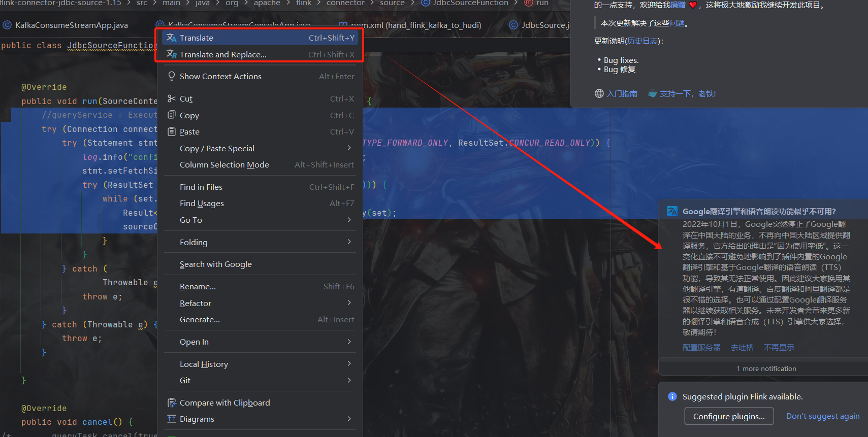Click the class icon of KafkaConsumeStreamApp.java tab
Image resolution: width=868 pixels, height=437 pixels.
click(x=7, y=25)
